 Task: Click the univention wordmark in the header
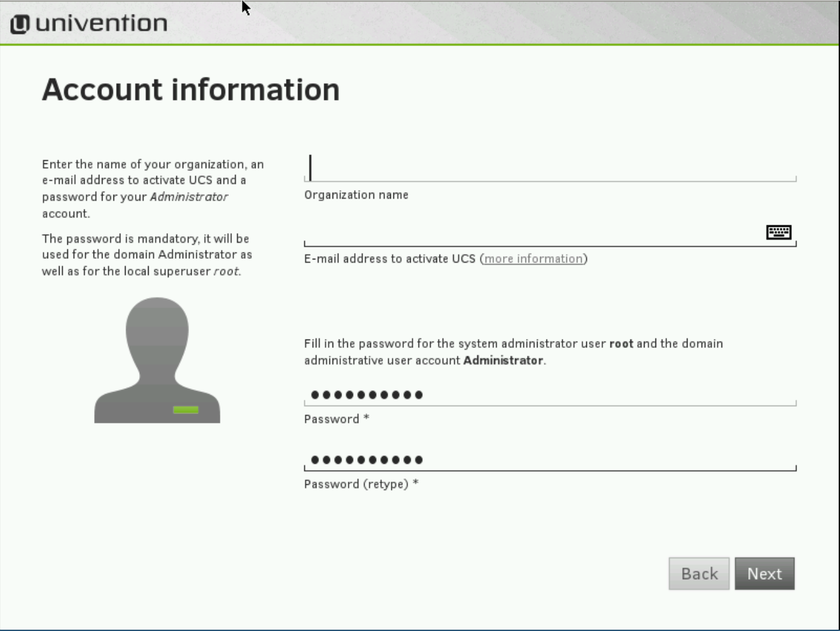pyautogui.click(x=101, y=24)
